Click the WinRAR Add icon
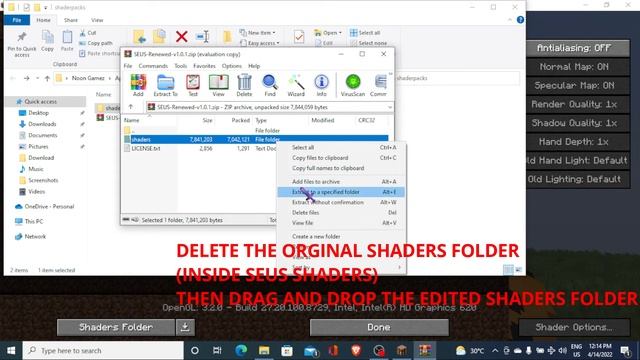640x360 pixels. pos(138,85)
